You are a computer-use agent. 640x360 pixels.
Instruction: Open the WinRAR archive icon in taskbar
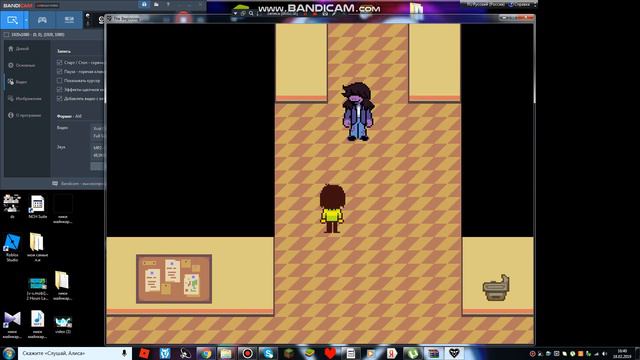433,353
